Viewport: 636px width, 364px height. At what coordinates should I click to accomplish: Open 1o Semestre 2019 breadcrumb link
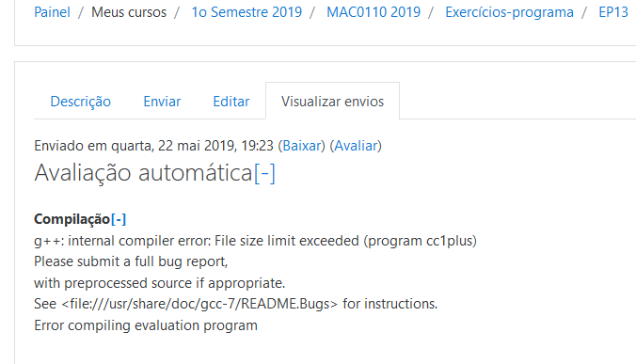[x=246, y=12]
